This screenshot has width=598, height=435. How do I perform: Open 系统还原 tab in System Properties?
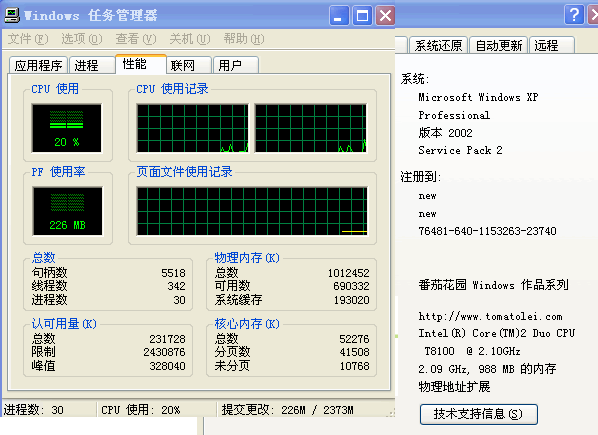pos(438,45)
